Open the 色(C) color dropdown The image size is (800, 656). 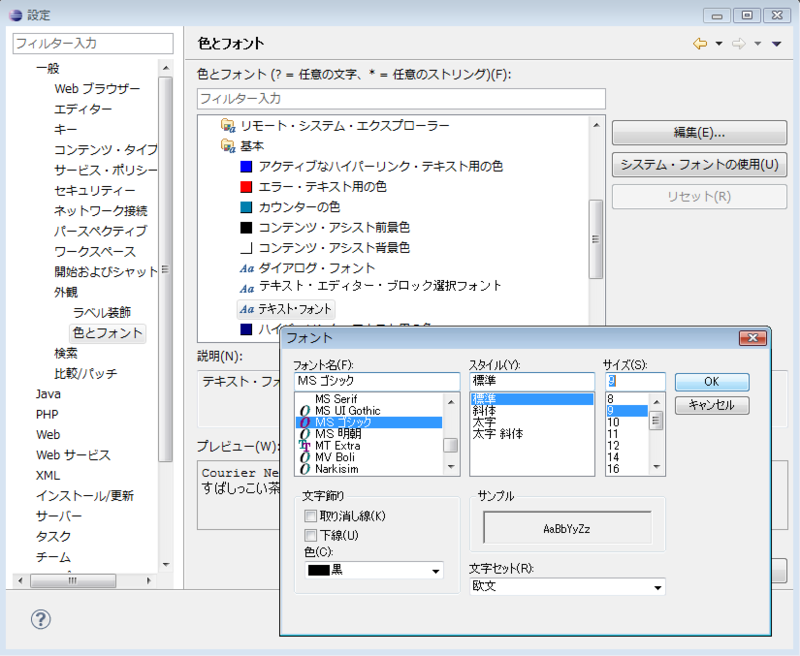pyautogui.click(x=374, y=570)
